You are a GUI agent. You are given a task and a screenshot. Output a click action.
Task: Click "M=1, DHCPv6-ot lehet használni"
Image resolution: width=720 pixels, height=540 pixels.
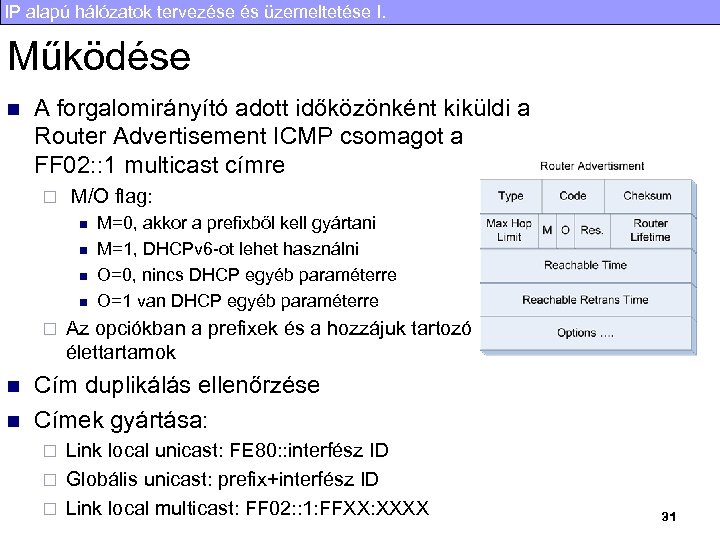click(228, 249)
